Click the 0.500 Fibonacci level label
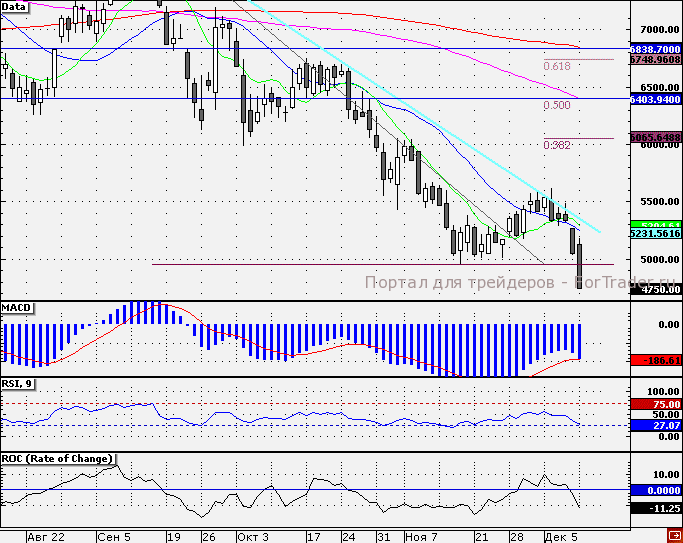 pyautogui.click(x=557, y=105)
